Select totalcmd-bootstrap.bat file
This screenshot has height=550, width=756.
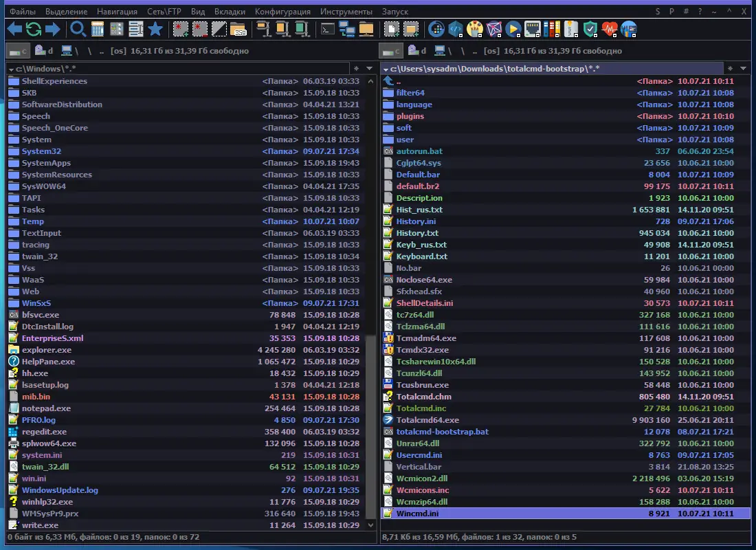tap(566, 432)
